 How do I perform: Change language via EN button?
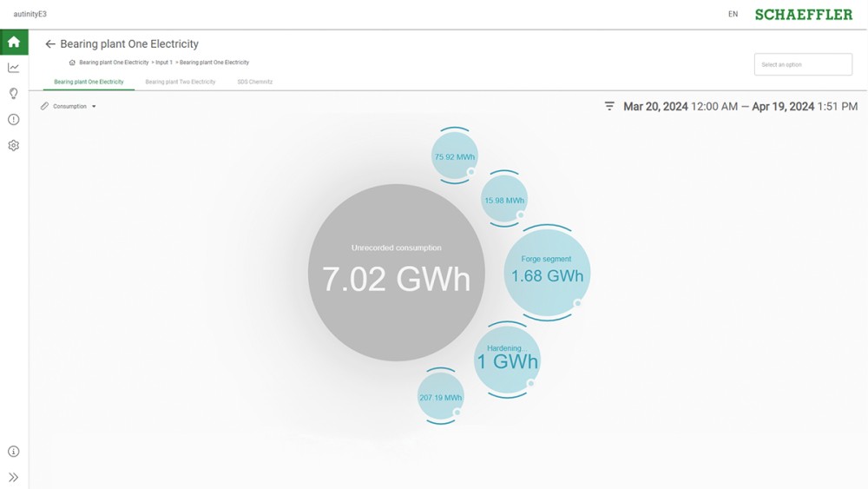(x=733, y=15)
